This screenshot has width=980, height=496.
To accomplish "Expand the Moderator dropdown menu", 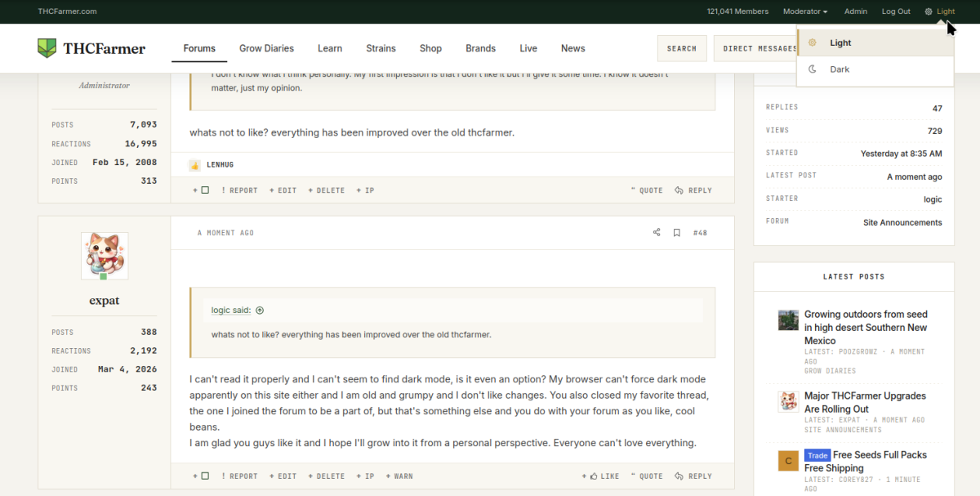I will point(805,11).
